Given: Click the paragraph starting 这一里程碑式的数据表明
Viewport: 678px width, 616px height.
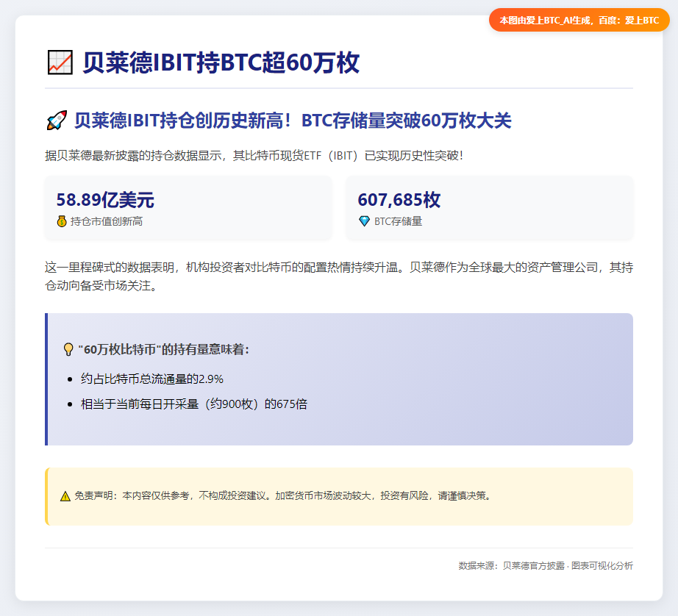Looking at the screenshot, I should point(339,276).
